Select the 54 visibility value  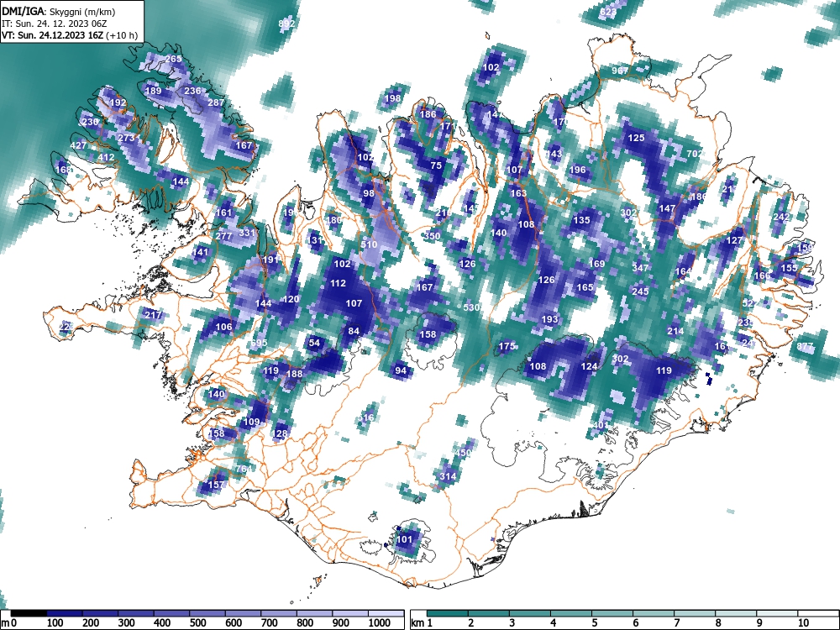[314, 343]
